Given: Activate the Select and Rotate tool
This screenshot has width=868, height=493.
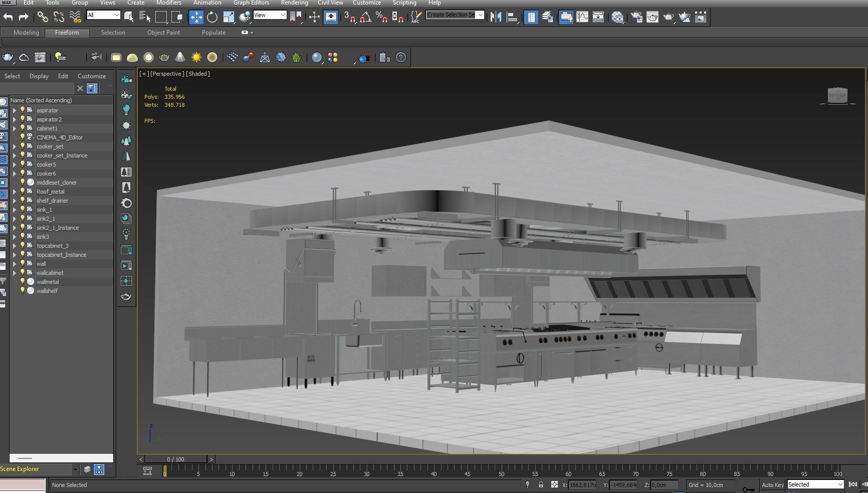Looking at the screenshot, I should click(x=212, y=17).
